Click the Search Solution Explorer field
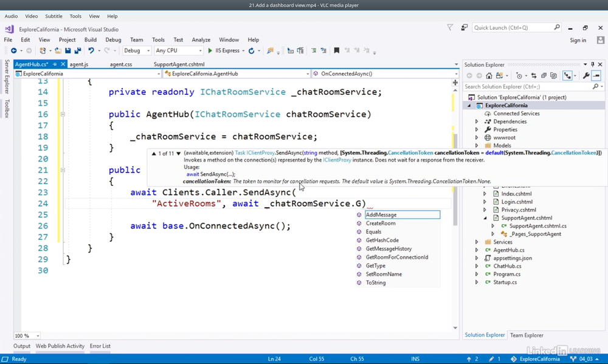The height and width of the screenshot is (364, 608). (x=534, y=87)
